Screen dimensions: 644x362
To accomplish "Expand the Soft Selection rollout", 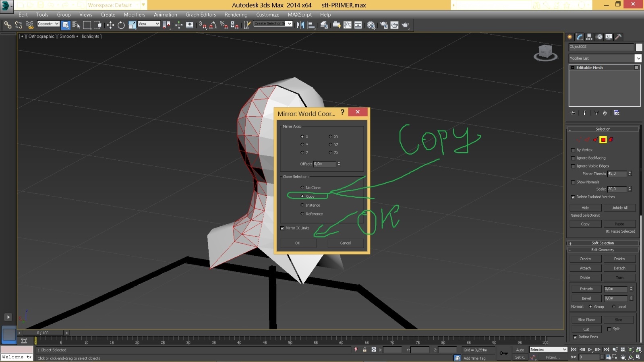I will coord(603,243).
